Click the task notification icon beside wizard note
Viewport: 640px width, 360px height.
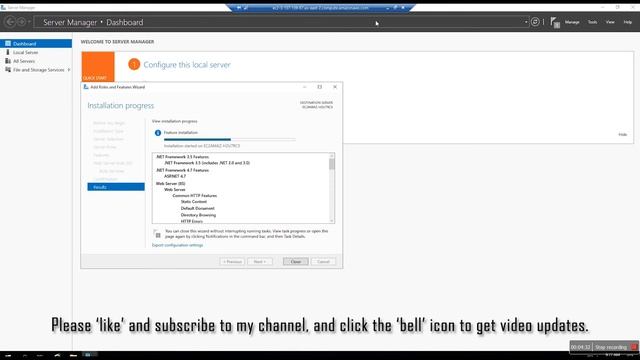pos(157,234)
